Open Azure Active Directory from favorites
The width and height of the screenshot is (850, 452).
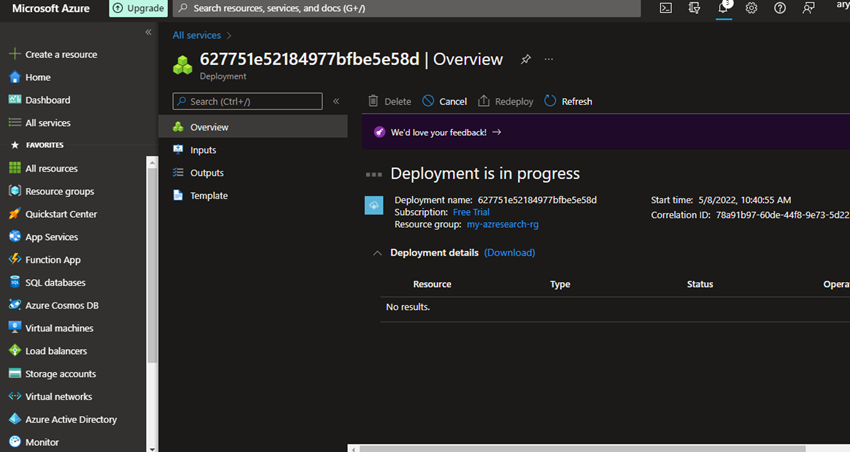coord(63,419)
